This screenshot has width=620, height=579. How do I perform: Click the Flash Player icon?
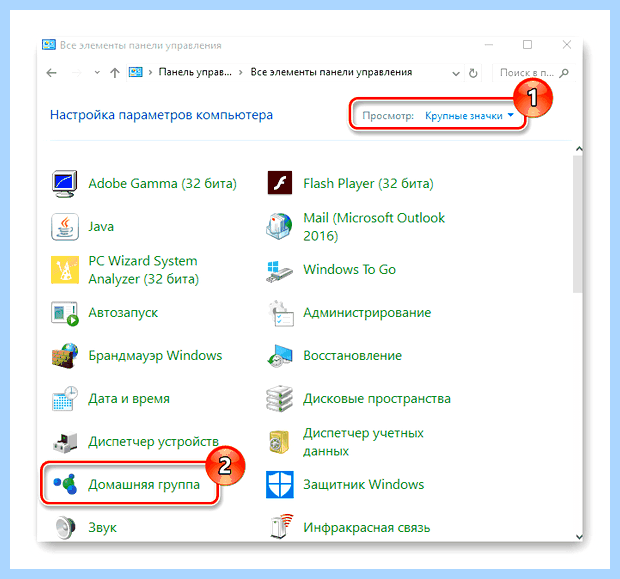pyautogui.click(x=280, y=183)
